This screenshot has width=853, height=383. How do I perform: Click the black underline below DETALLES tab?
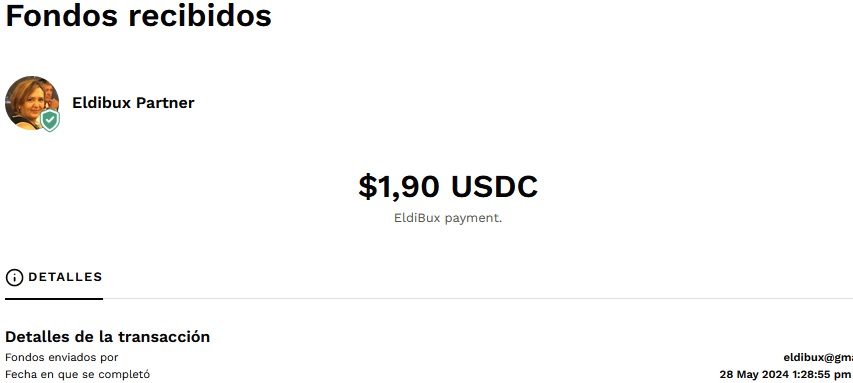click(x=54, y=299)
